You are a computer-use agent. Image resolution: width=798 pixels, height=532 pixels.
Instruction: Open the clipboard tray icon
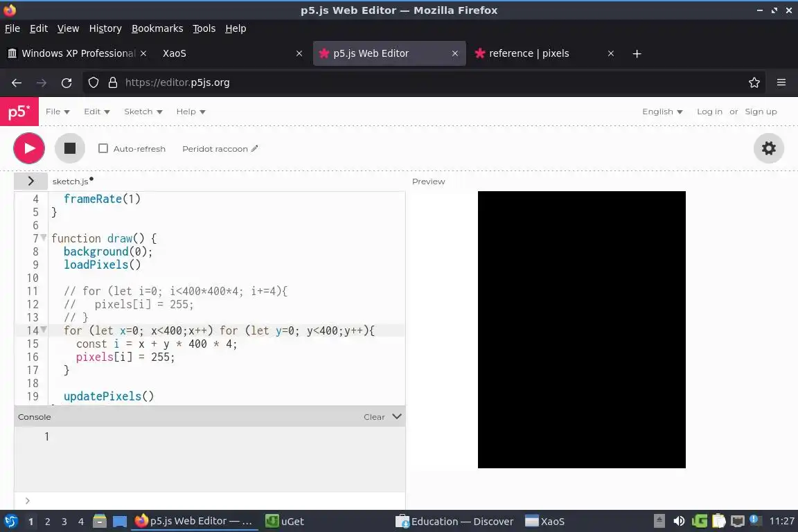click(718, 521)
